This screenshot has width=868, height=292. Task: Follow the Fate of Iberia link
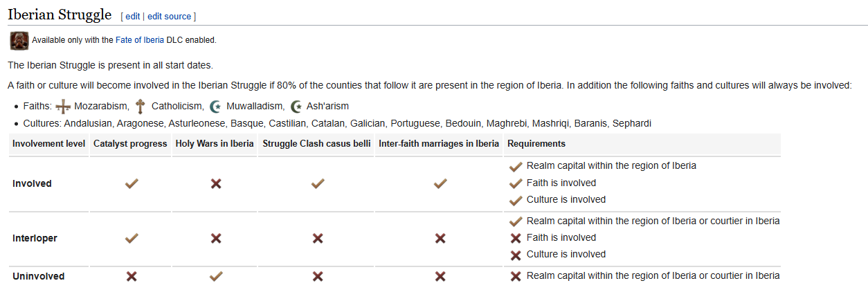point(140,40)
